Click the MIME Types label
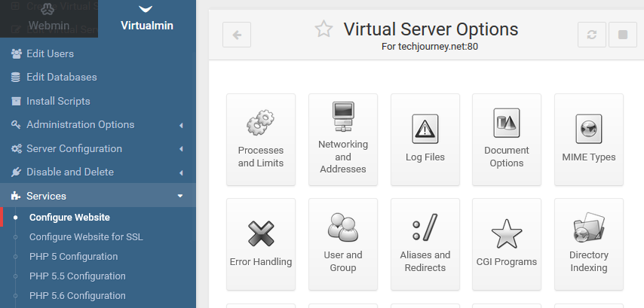The height and width of the screenshot is (308, 644). click(x=588, y=157)
